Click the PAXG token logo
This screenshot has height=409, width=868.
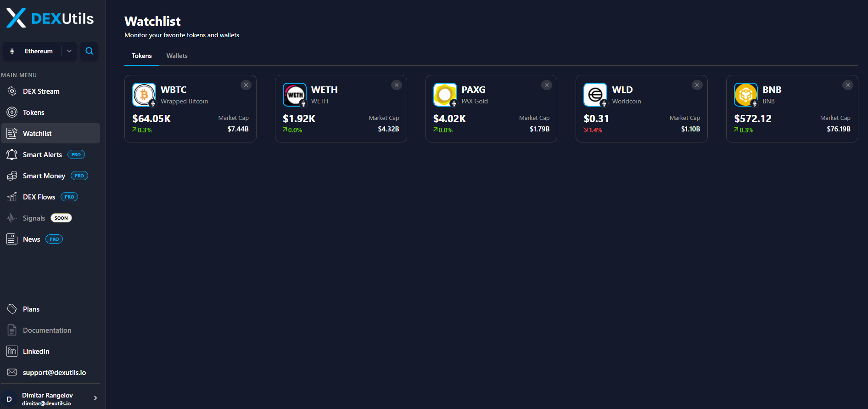coord(445,95)
